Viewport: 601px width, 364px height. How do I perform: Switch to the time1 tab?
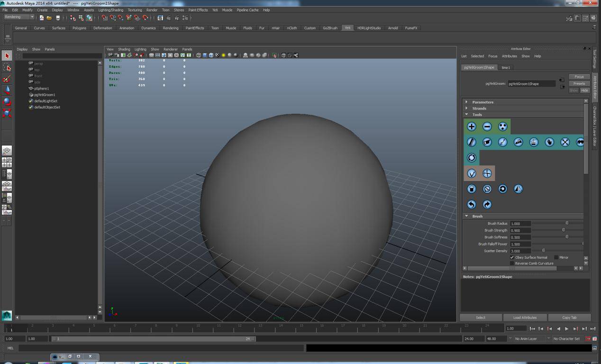[506, 67]
